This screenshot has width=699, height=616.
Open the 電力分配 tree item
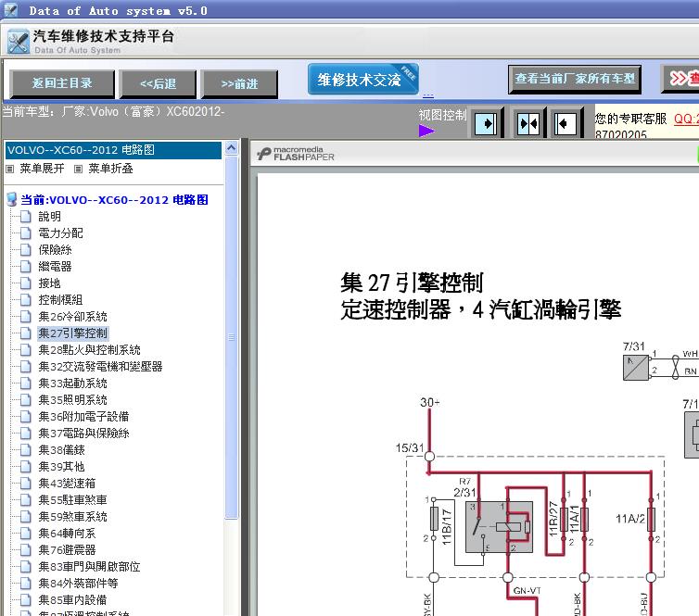click(60, 233)
